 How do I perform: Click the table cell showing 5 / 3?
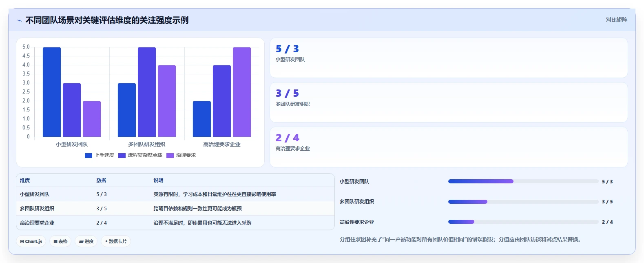click(x=102, y=194)
